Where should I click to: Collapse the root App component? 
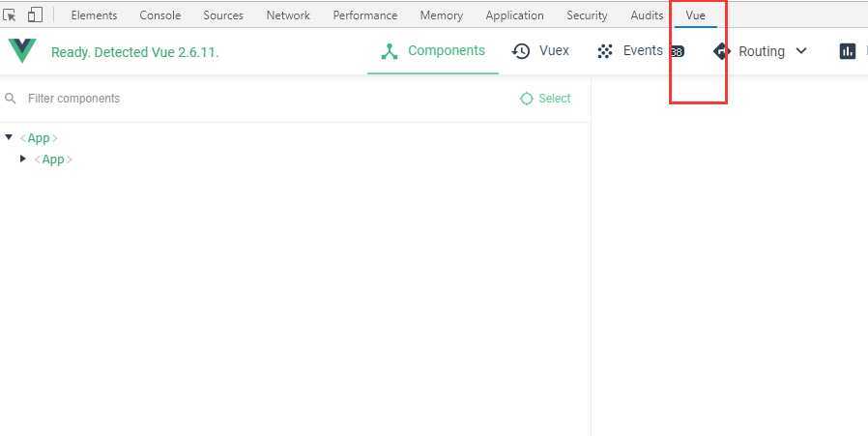click(9, 137)
